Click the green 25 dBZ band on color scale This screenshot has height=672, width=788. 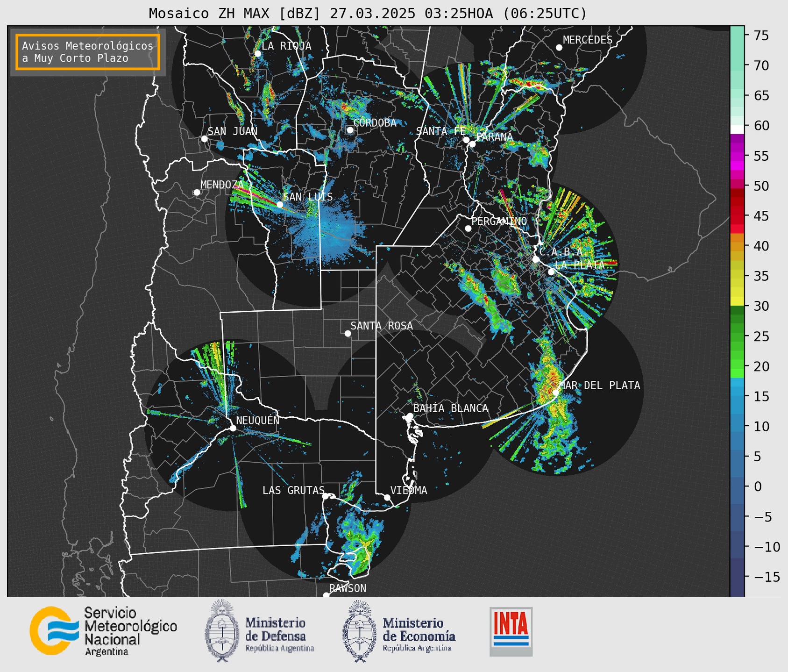click(x=737, y=336)
